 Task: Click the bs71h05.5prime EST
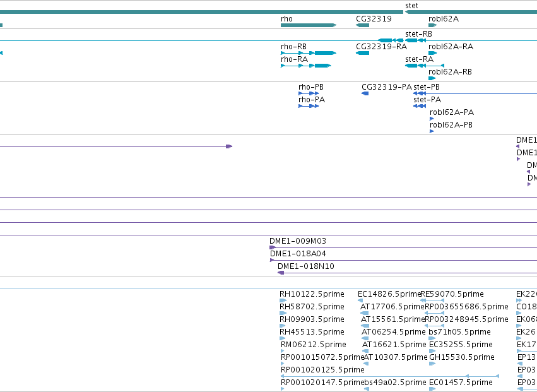[432, 338]
